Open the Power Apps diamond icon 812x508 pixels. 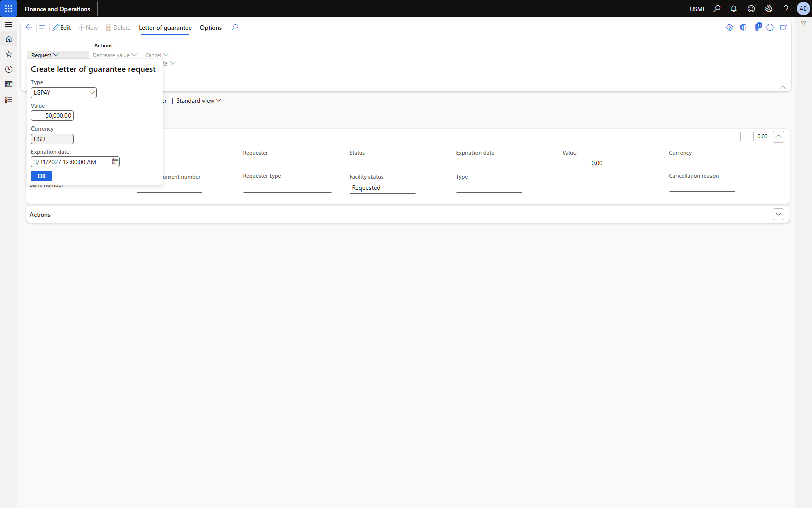point(730,27)
